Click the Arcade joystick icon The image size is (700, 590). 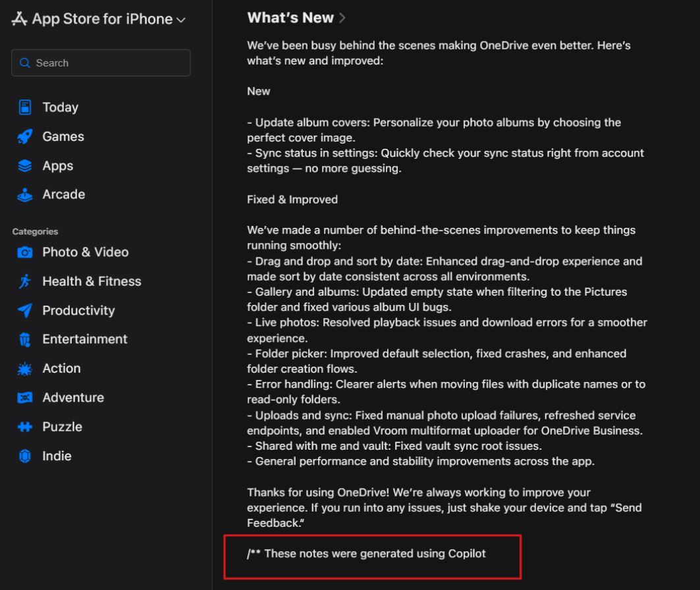[25, 195]
